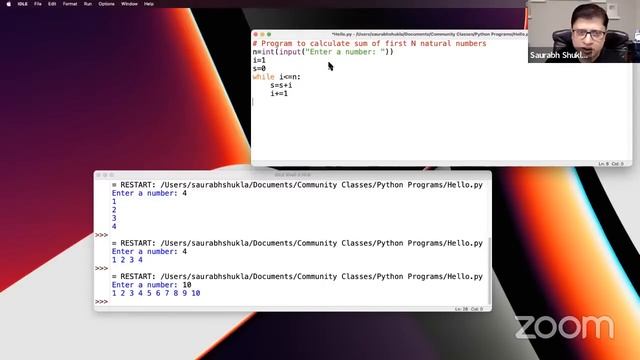Open the Help menu
The width and height of the screenshot is (640, 360).
(x=149, y=4)
